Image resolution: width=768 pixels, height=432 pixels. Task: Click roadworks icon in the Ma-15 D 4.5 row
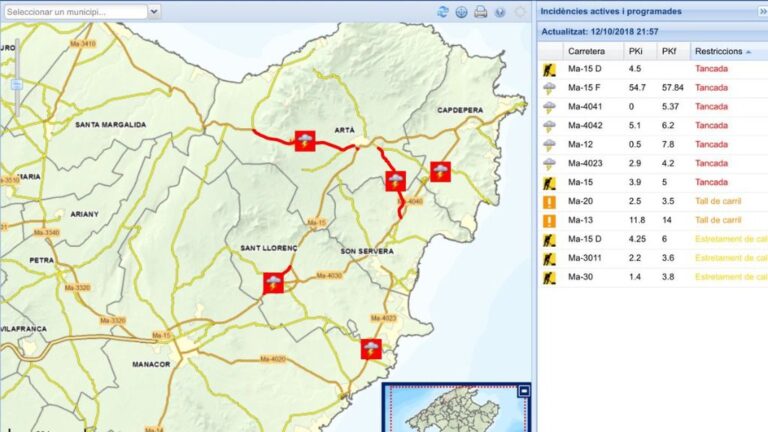tap(548, 69)
